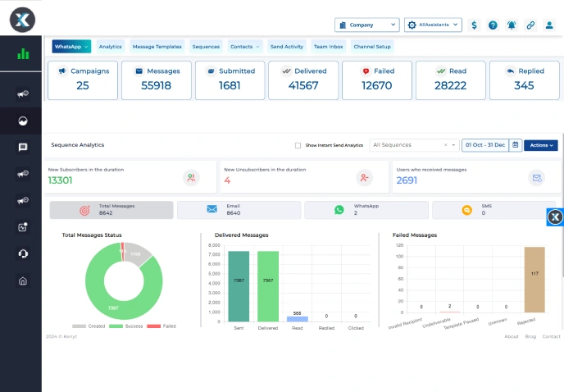Image resolution: width=564 pixels, height=392 pixels.
Task: Open the chat message icon in sidebar
Action: point(23,148)
